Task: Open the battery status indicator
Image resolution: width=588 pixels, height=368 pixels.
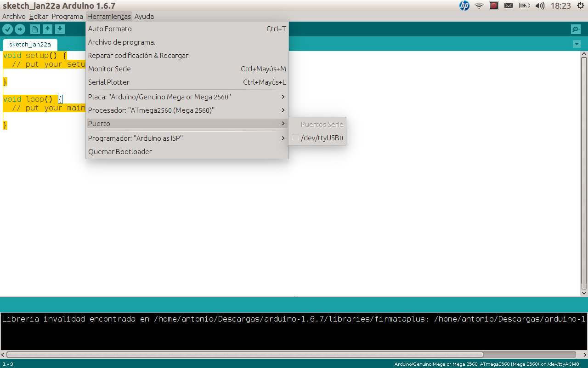Action: click(x=524, y=6)
